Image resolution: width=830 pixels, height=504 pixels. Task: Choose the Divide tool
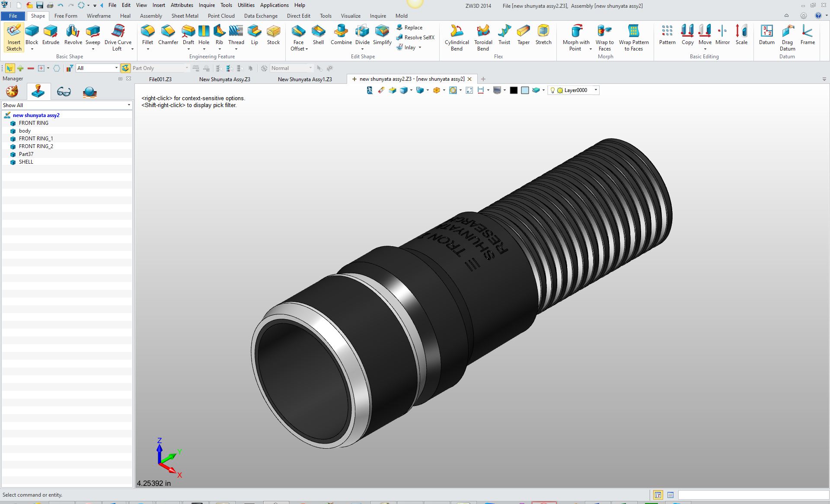click(x=362, y=35)
